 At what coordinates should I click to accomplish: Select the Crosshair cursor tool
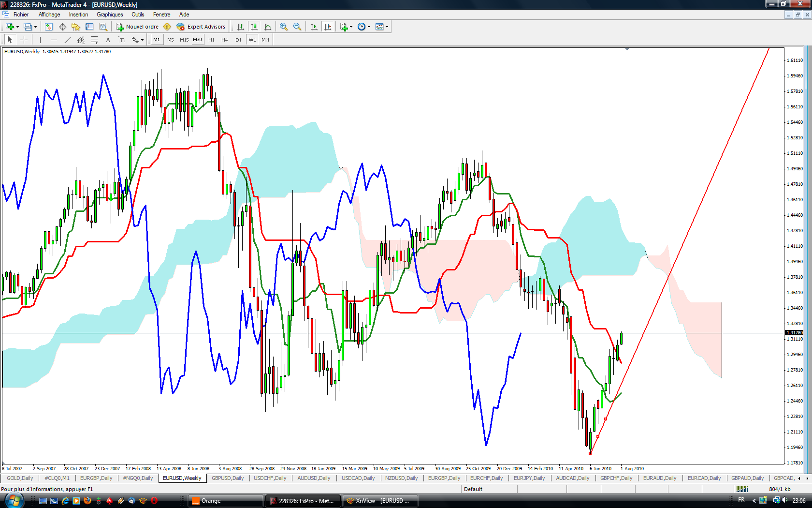[x=24, y=40]
